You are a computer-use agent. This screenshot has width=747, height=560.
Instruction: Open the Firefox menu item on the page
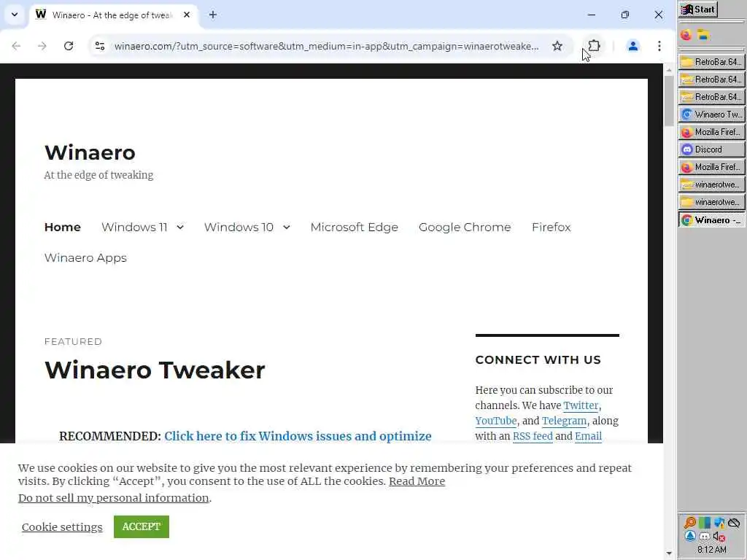[x=551, y=227]
